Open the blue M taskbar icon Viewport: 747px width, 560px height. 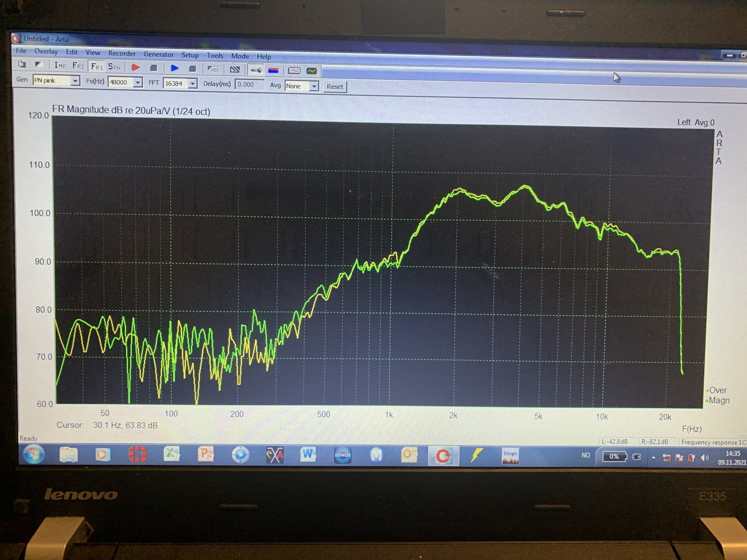click(x=377, y=455)
